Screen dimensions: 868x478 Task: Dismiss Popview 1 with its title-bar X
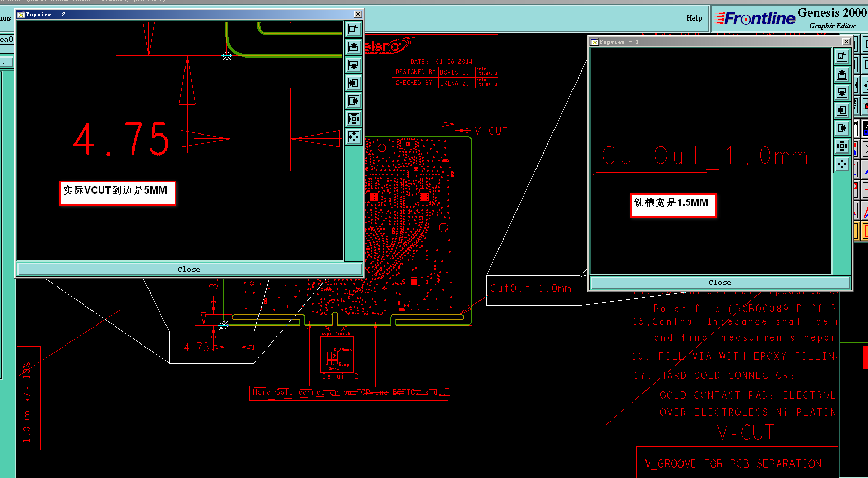[846, 42]
